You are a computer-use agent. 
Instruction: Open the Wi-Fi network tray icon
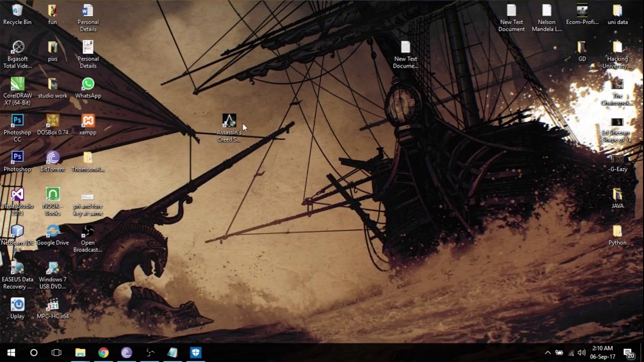[571, 353]
